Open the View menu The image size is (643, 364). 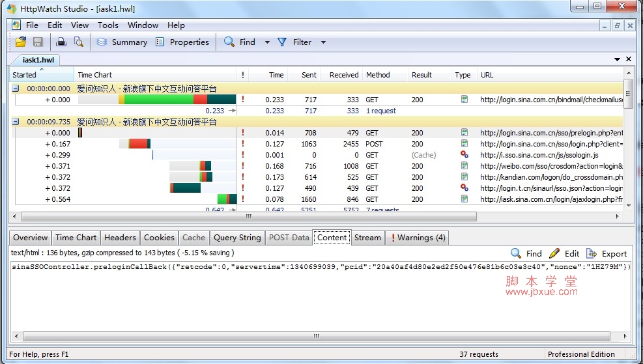pos(79,25)
